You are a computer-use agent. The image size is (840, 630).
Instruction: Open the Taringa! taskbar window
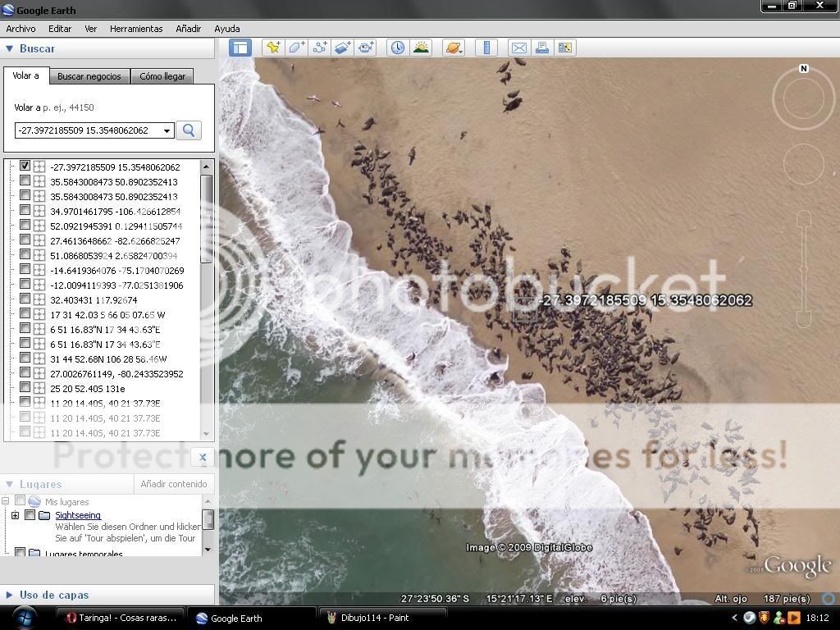pyautogui.click(x=120, y=618)
